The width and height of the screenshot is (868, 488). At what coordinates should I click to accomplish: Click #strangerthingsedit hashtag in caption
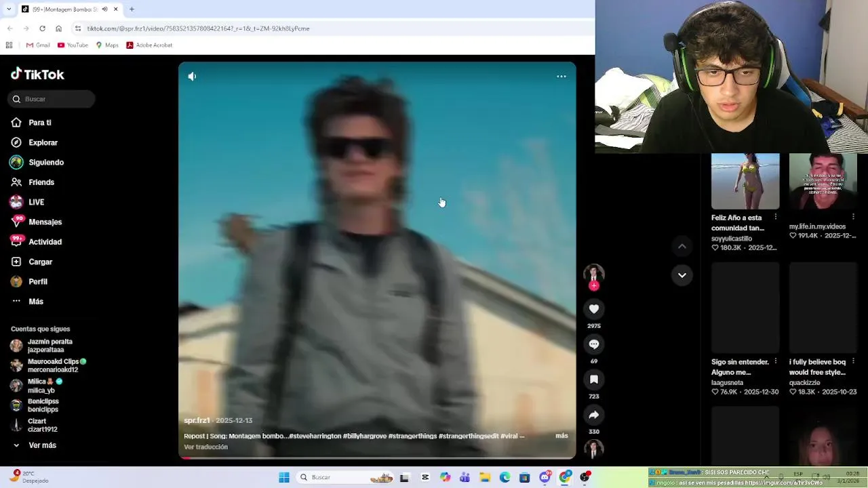pos(468,436)
